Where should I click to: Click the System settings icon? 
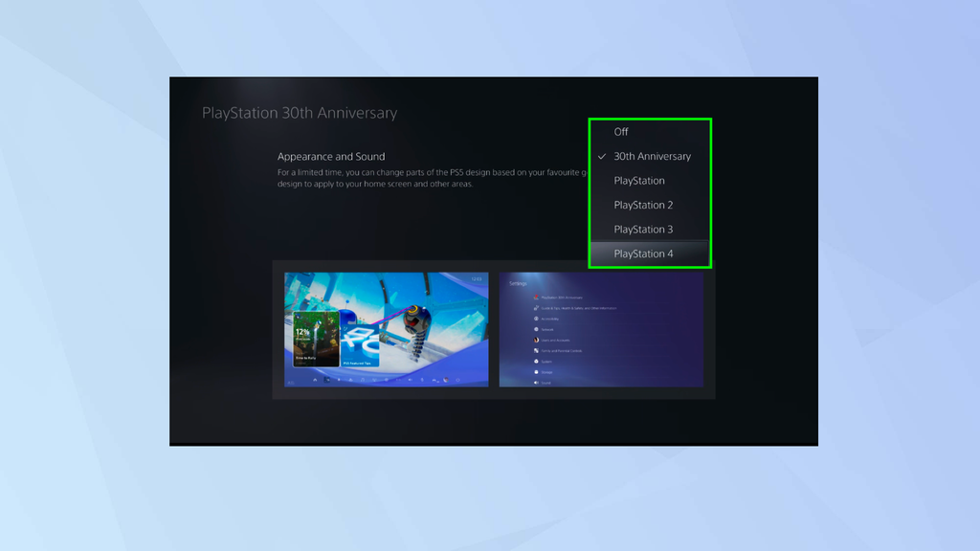pyautogui.click(x=536, y=362)
